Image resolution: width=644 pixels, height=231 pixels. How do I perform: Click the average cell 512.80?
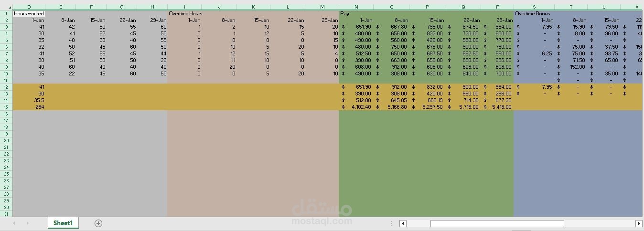[x=356, y=100]
